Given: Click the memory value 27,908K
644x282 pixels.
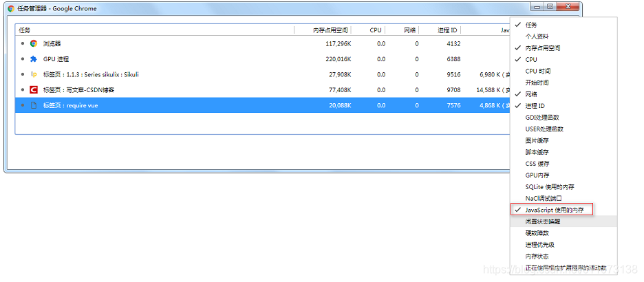Looking at the screenshot, I should click(339, 75).
